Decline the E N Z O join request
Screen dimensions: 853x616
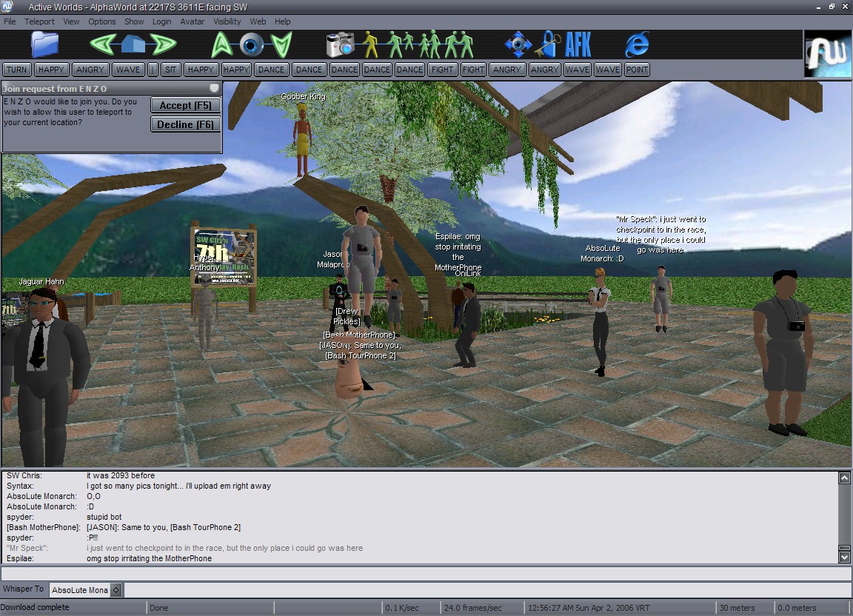coord(186,124)
